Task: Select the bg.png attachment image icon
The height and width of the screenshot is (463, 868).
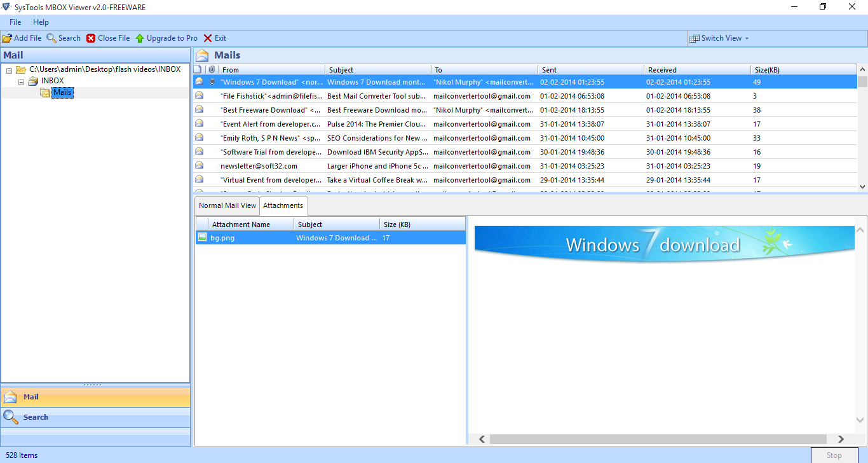Action: (202, 237)
